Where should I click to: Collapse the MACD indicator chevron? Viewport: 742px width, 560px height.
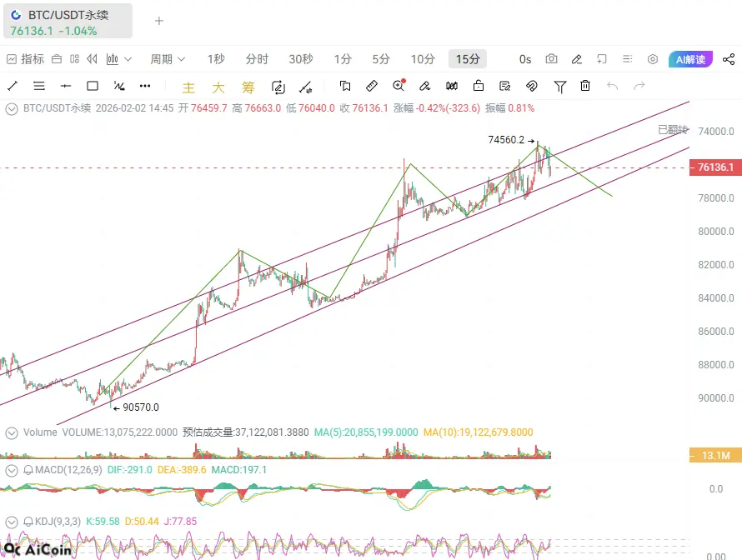pyautogui.click(x=12, y=470)
